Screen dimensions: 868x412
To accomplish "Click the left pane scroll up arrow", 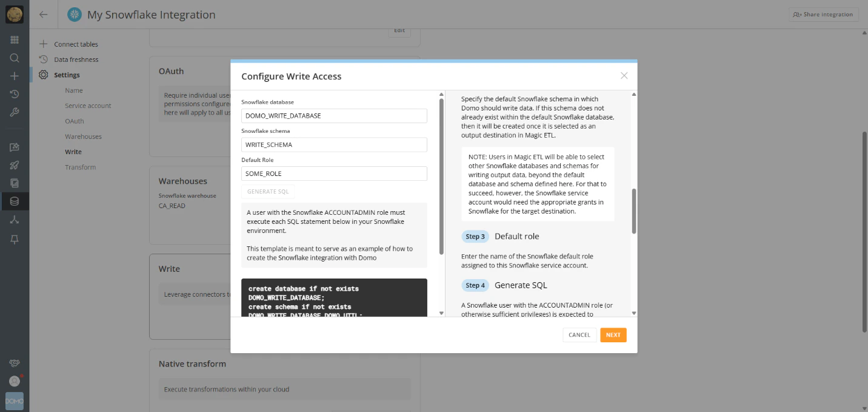I will pos(441,94).
